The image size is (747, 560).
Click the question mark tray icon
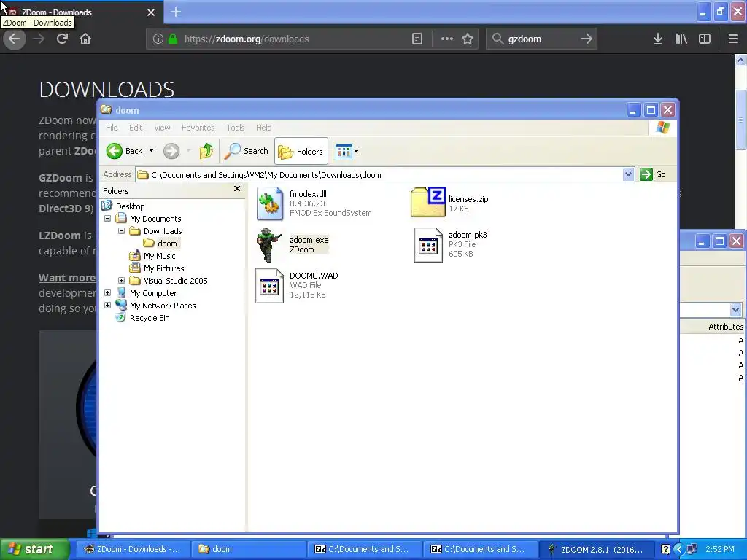(x=665, y=550)
